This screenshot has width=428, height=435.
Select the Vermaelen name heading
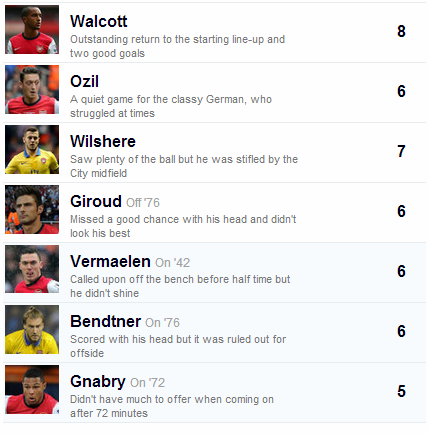[x=110, y=261]
